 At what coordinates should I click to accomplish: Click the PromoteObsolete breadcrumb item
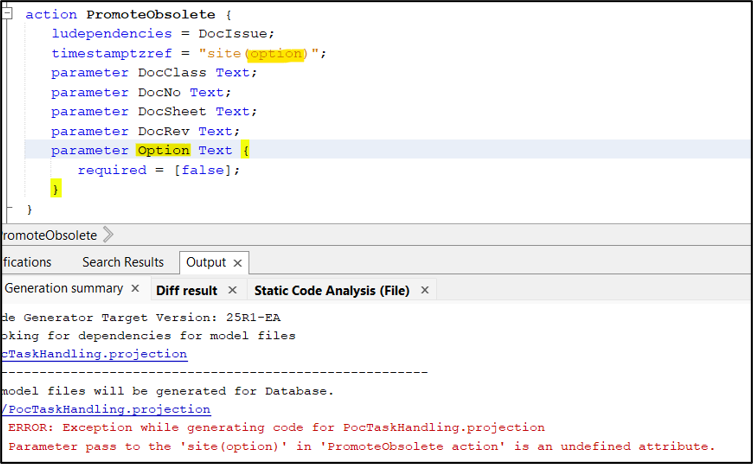(48, 235)
